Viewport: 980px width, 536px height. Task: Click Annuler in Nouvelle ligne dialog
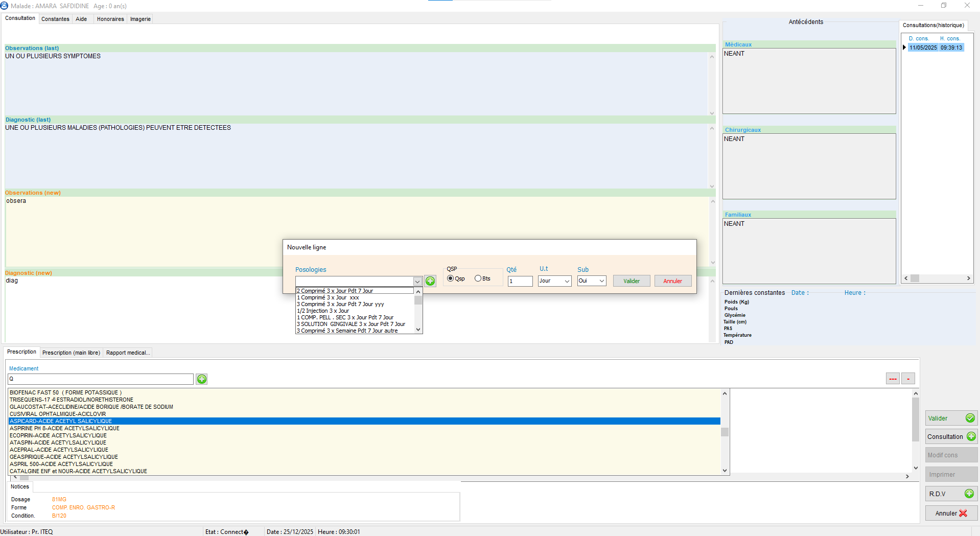pos(672,281)
